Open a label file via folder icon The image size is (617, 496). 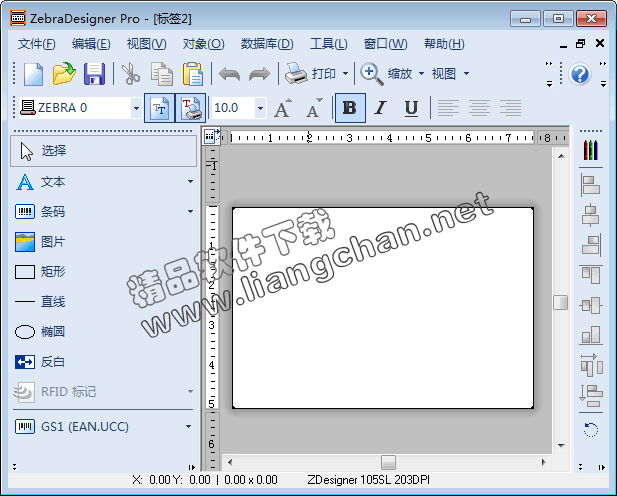tap(64, 74)
